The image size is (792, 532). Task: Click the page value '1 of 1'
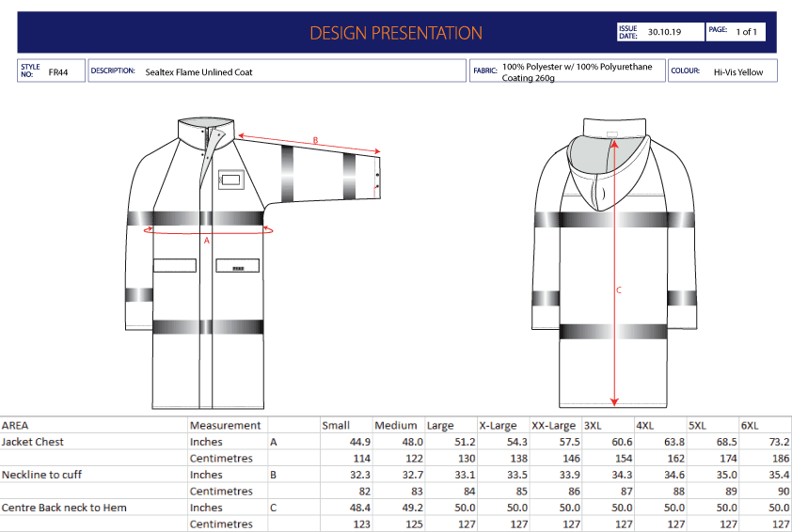(x=747, y=32)
